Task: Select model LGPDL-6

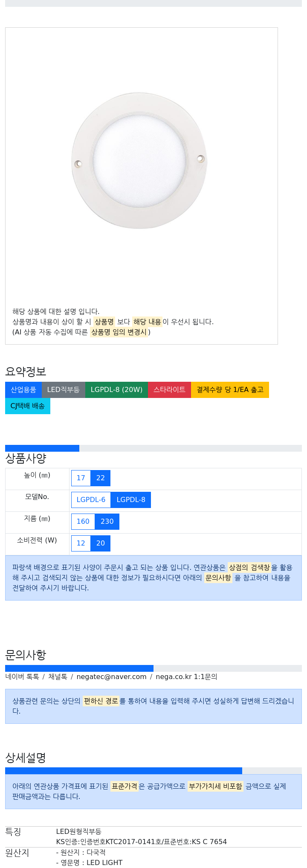Action: tap(91, 500)
